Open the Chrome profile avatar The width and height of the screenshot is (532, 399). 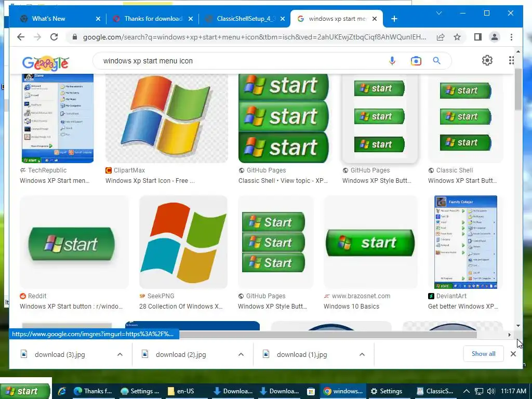495,37
